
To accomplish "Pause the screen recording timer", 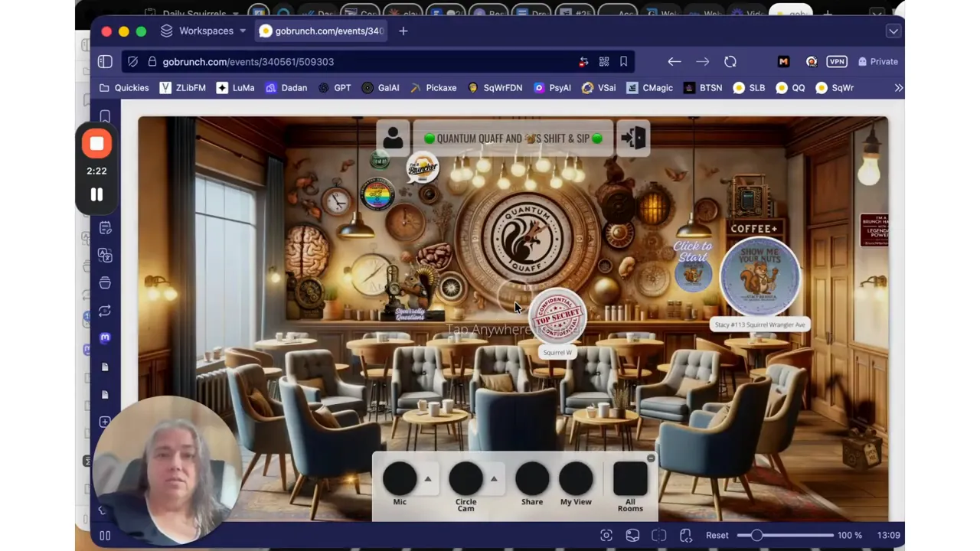I will click(96, 195).
